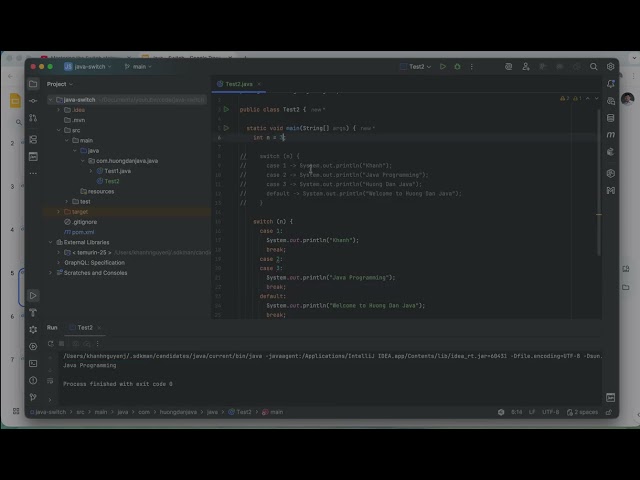
Task: Click the 'src' breadcrumb in status bar
Action: click(x=80, y=412)
